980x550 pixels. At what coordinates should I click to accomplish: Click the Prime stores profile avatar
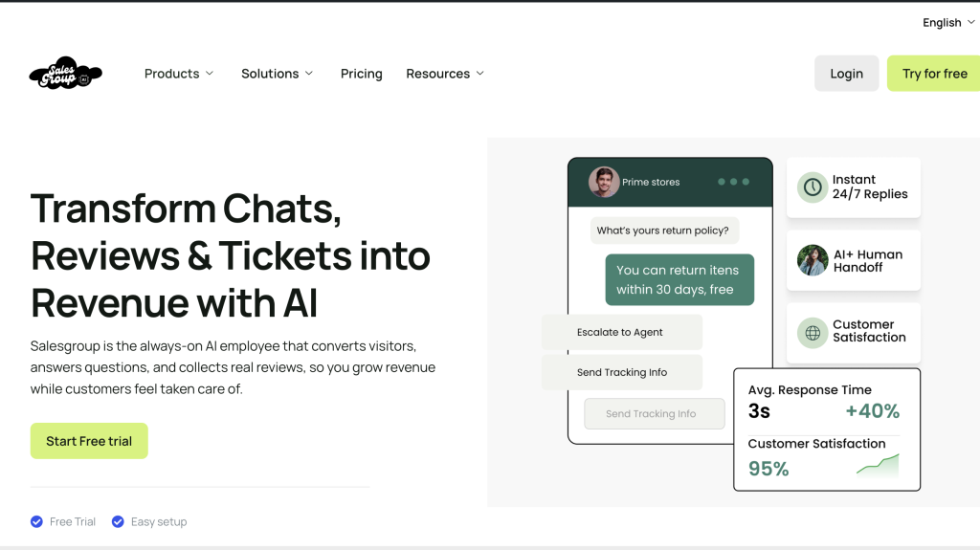pos(604,182)
